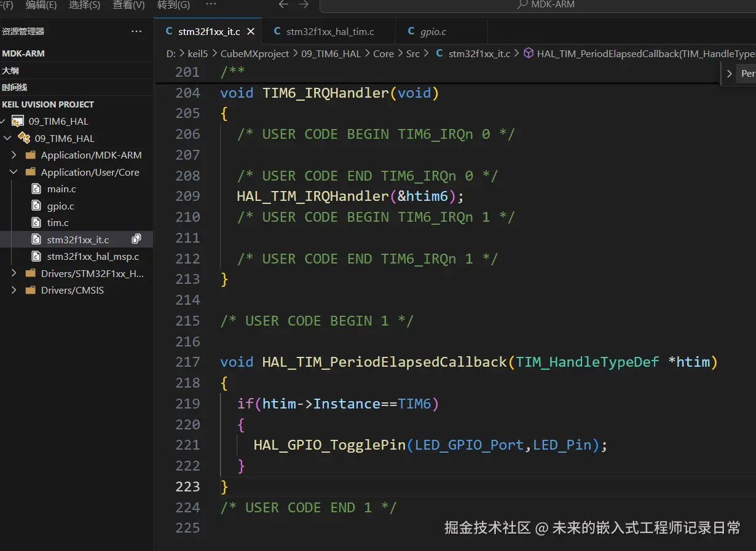Click stm32f1xx_it.c in the breadcrumb
The height and width of the screenshot is (551, 756).
point(479,53)
